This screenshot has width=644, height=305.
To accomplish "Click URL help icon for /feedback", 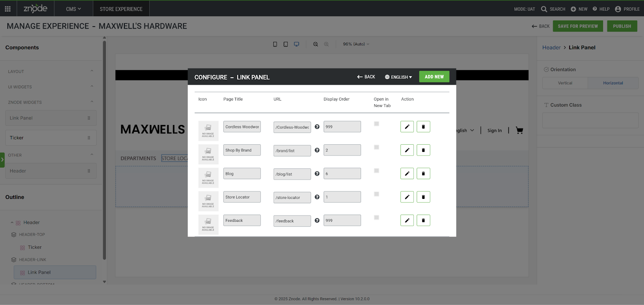I will [x=317, y=220].
